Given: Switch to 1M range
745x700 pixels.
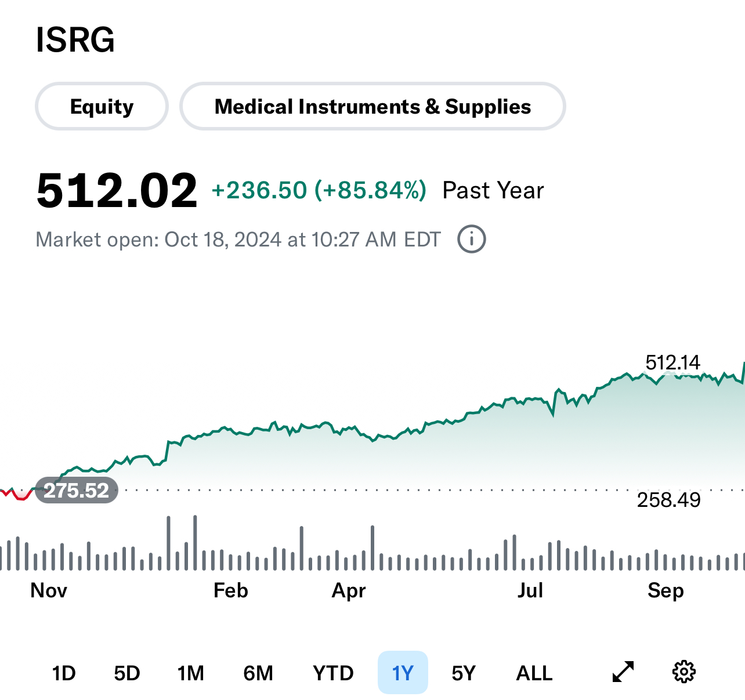Looking at the screenshot, I should click(x=191, y=673).
